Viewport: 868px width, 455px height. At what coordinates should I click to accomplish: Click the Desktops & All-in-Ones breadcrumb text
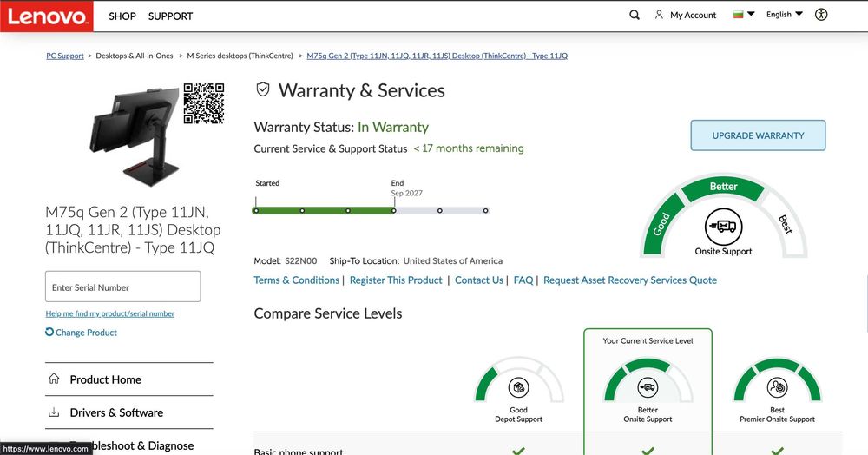click(134, 56)
